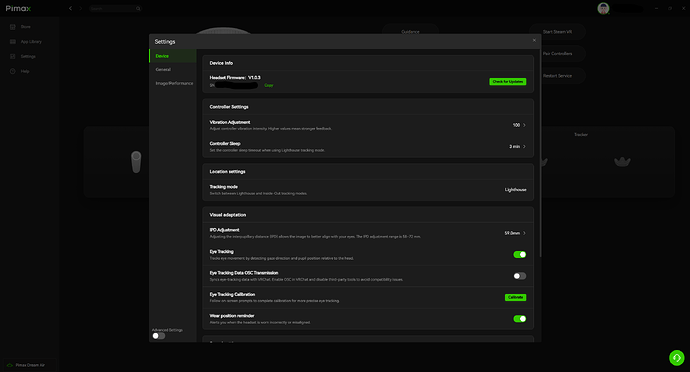
Task: Click the Calibrate button
Action: pos(515,298)
